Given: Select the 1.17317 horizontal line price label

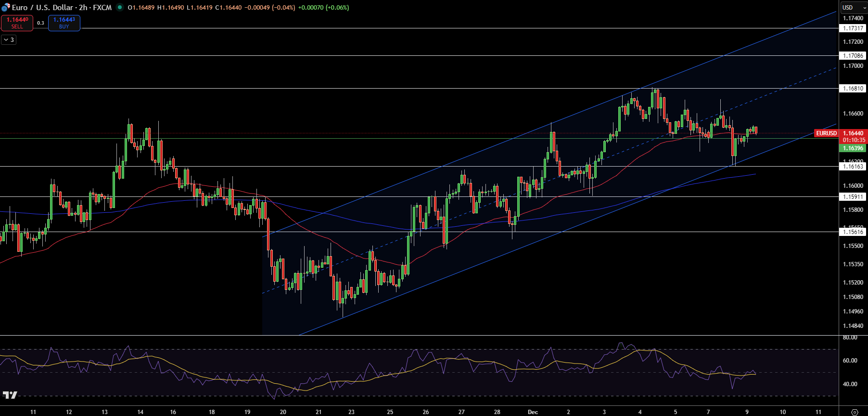Looking at the screenshot, I should click(854, 28).
